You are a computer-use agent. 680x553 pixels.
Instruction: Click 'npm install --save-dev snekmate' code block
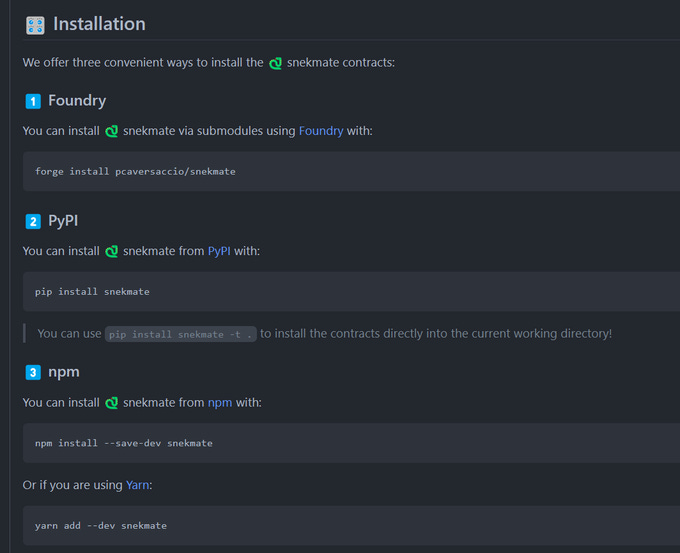click(x=351, y=443)
